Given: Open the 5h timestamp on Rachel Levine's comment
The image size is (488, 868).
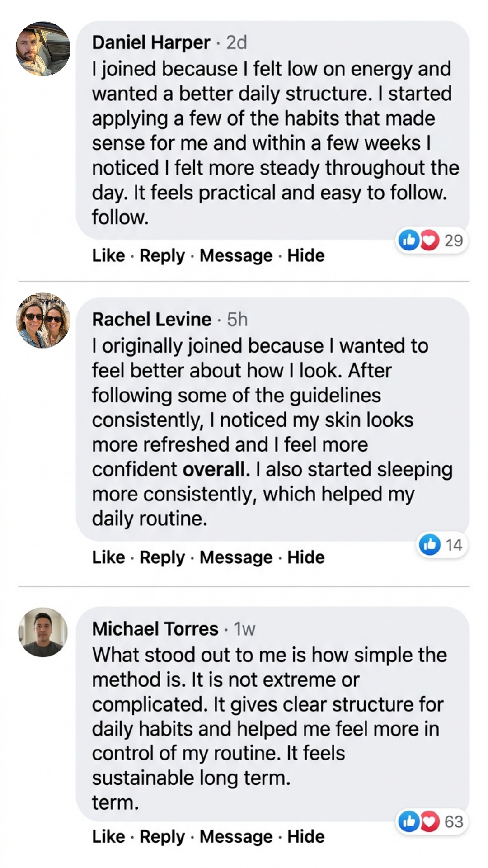Looking at the screenshot, I should click(x=239, y=319).
